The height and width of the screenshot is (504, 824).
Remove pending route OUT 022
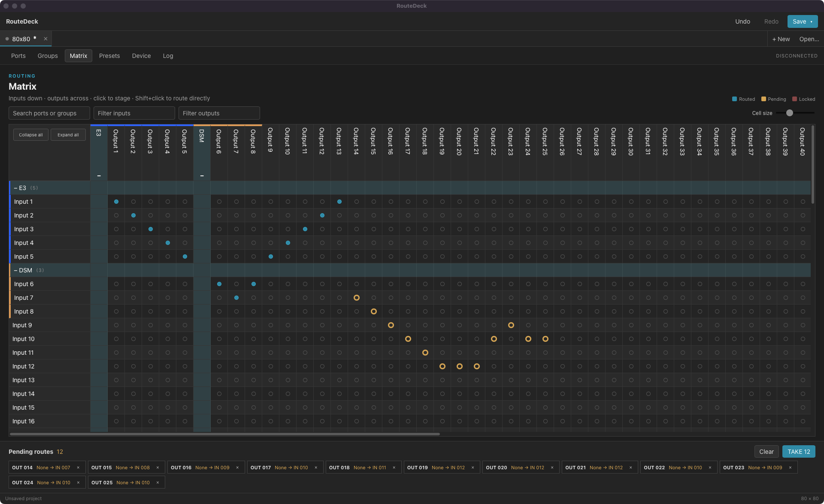710,468
